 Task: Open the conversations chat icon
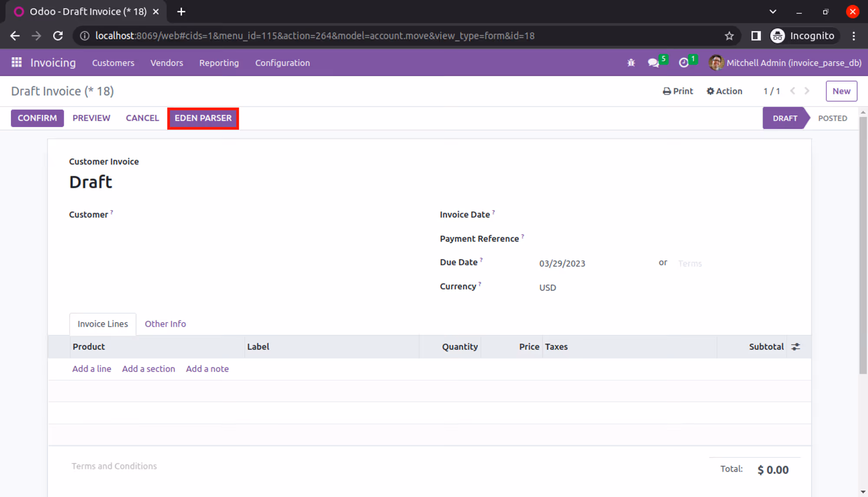(653, 63)
